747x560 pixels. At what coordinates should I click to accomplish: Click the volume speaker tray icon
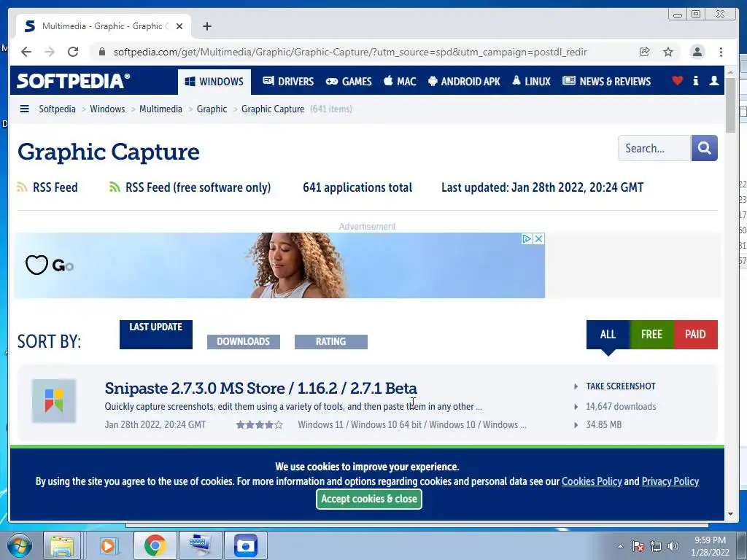point(673,546)
